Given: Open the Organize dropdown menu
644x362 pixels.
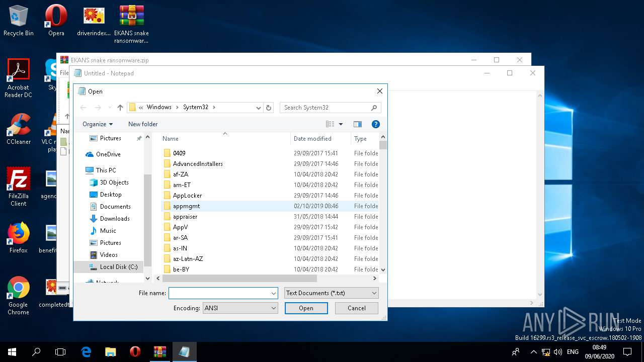Looking at the screenshot, I should (98, 124).
